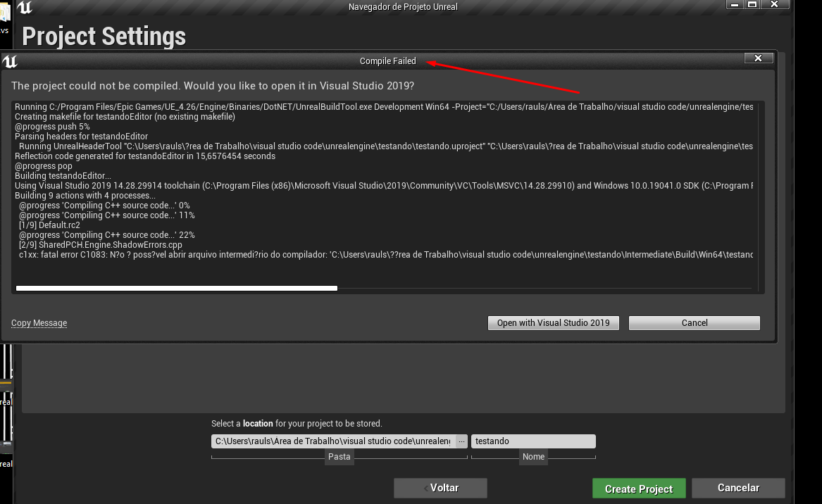Click the 'Pasta' folder label

[340, 457]
